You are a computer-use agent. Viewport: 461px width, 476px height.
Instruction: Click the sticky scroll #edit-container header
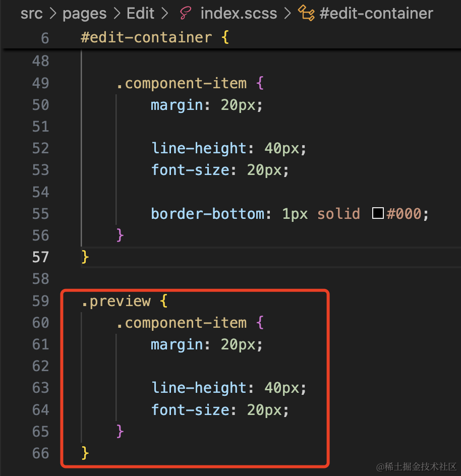point(146,37)
